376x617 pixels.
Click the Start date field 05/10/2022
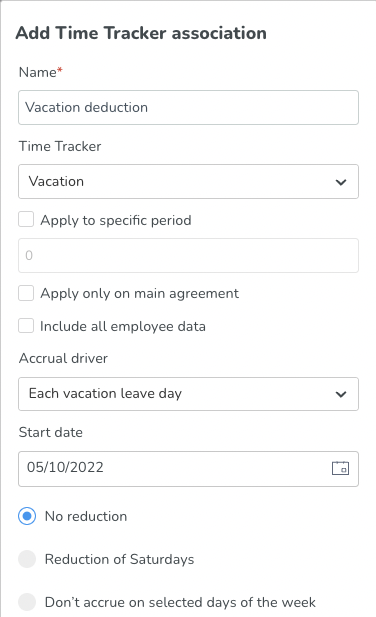pos(188,469)
